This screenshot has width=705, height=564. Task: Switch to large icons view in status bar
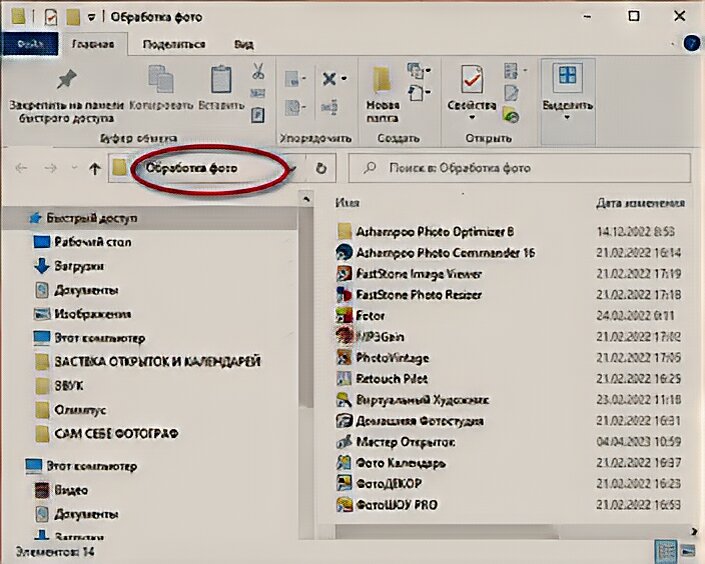coord(688,550)
